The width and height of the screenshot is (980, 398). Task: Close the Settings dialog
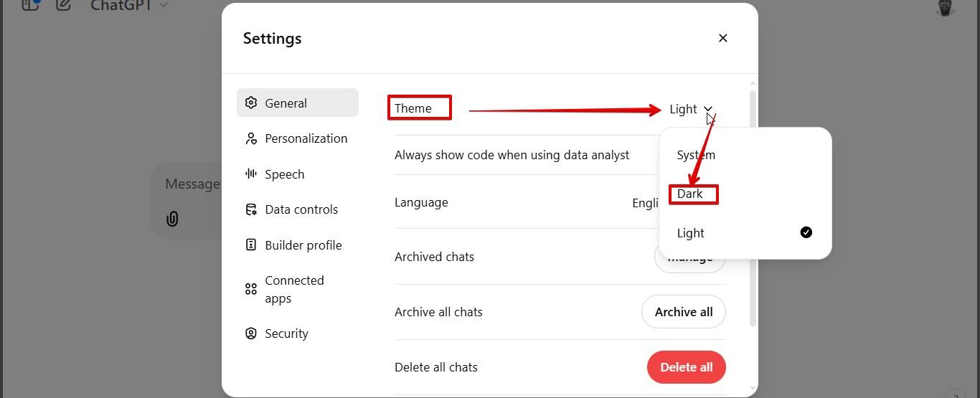(722, 38)
